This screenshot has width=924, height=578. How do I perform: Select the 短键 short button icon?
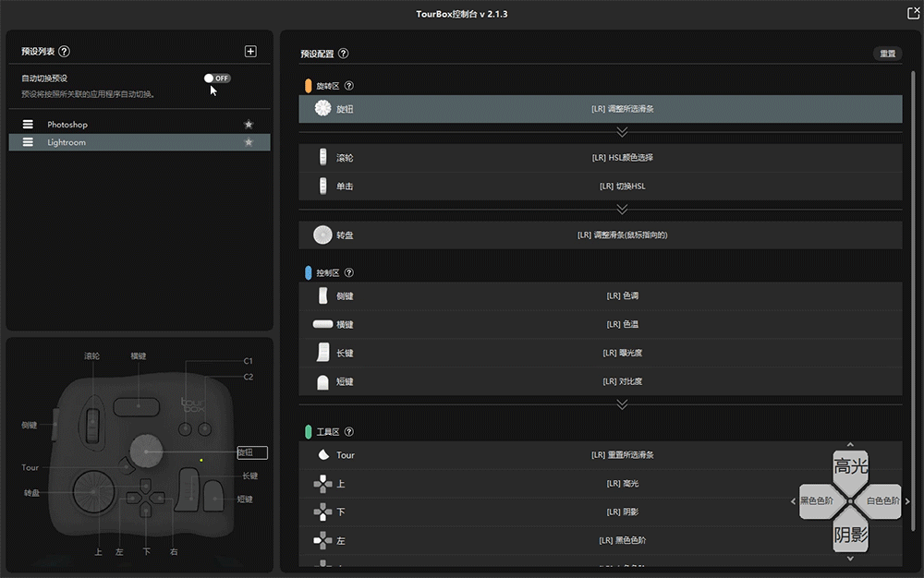point(322,382)
